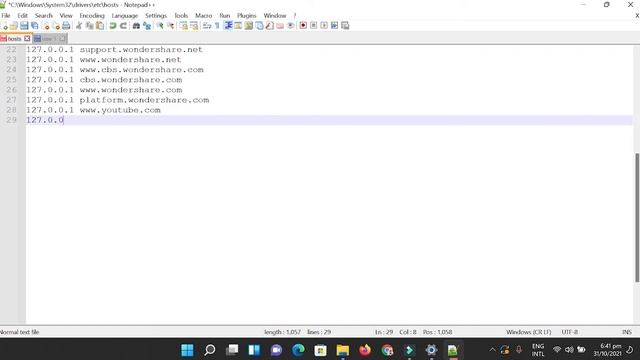640x360 pixels.
Task: Launch Firefox from the taskbar
Action: click(365, 350)
